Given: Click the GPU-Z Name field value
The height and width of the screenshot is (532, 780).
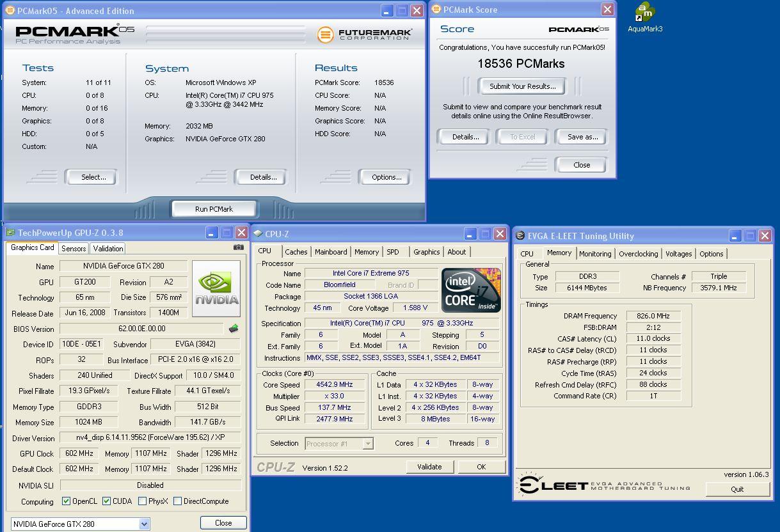Looking at the screenshot, I should tap(123, 266).
